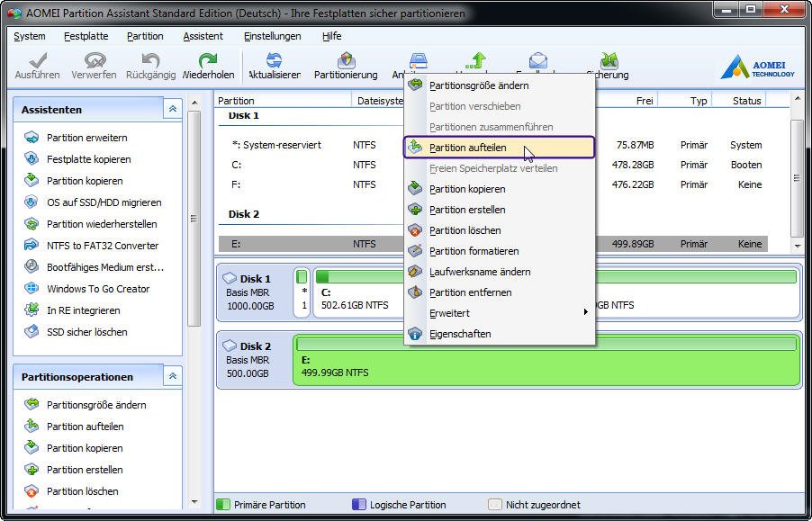Choose Laufwerksname ändern from context menu

coord(500,272)
